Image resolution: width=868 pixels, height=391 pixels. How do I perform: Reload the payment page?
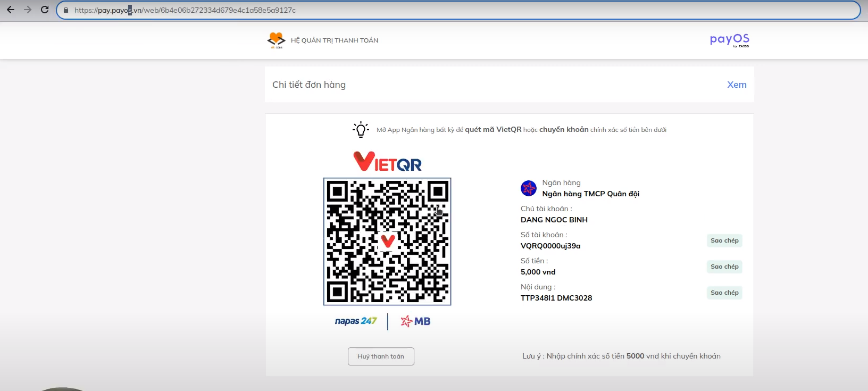(45, 10)
